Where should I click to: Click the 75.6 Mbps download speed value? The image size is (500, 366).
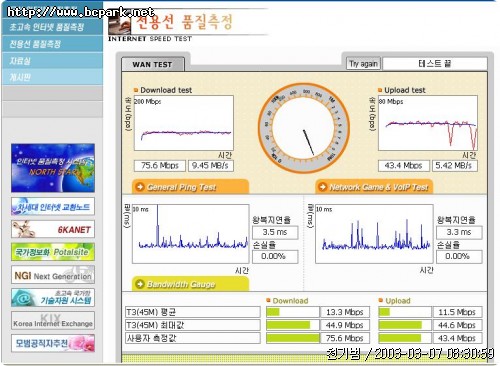[x=160, y=166]
